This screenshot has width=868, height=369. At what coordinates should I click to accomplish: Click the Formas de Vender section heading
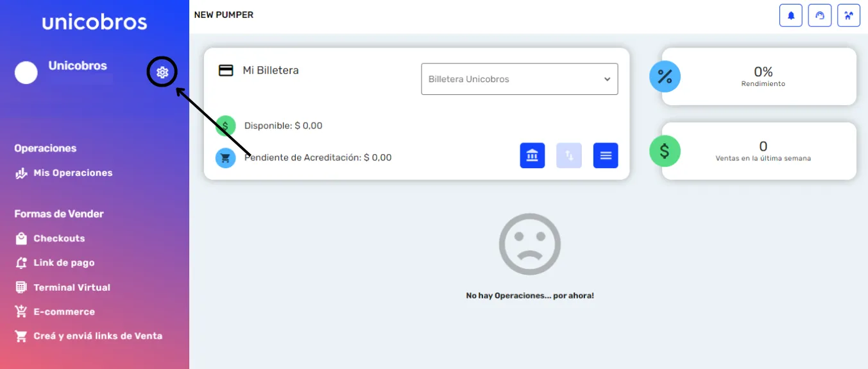click(x=59, y=214)
